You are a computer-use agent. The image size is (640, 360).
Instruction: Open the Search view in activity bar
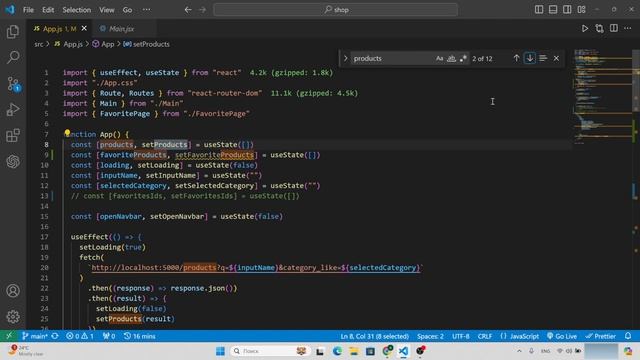click(13, 57)
